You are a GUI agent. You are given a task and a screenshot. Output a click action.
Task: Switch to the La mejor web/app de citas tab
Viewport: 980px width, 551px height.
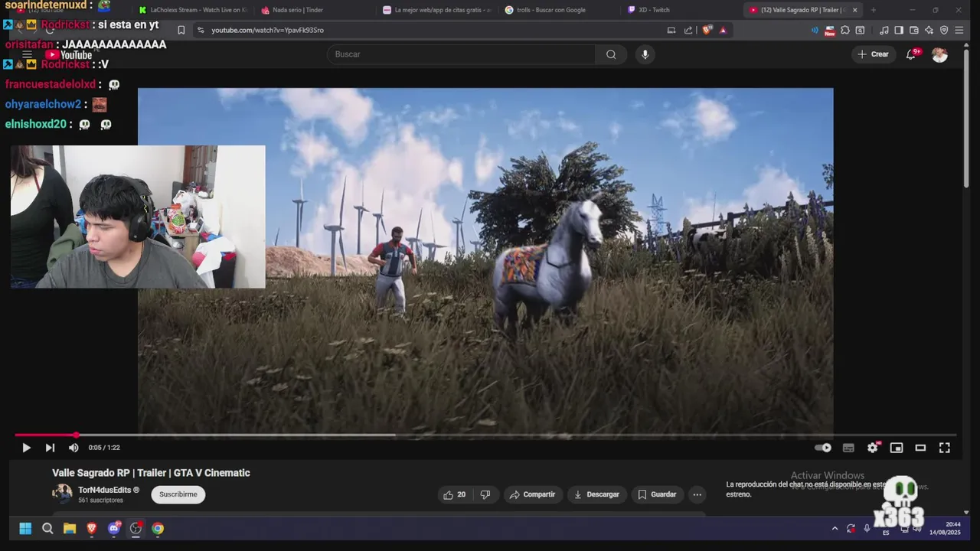coord(436,10)
